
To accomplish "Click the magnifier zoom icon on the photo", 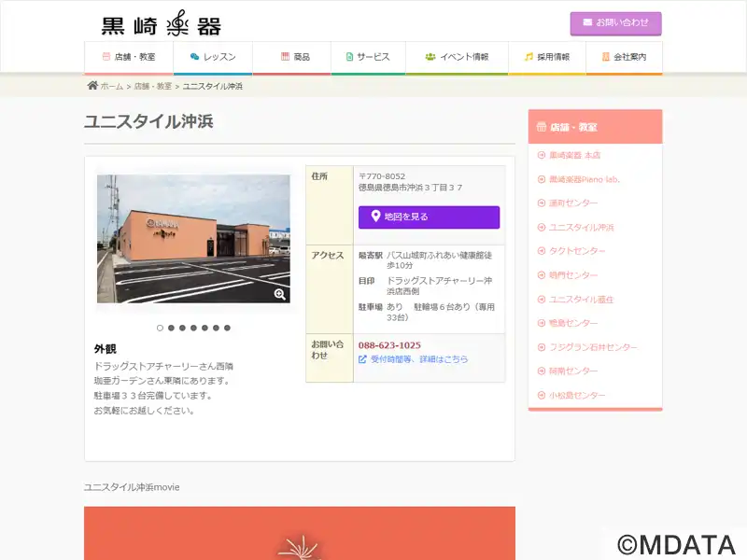I will [x=279, y=294].
